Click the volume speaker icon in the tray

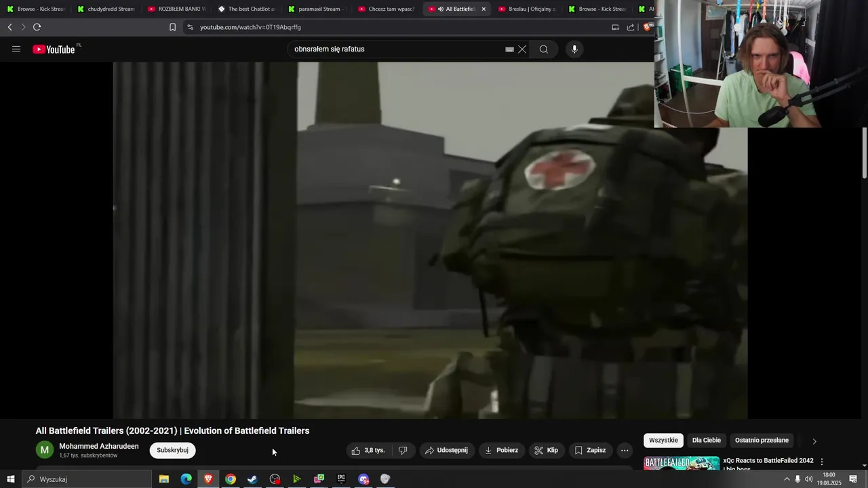click(808, 479)
